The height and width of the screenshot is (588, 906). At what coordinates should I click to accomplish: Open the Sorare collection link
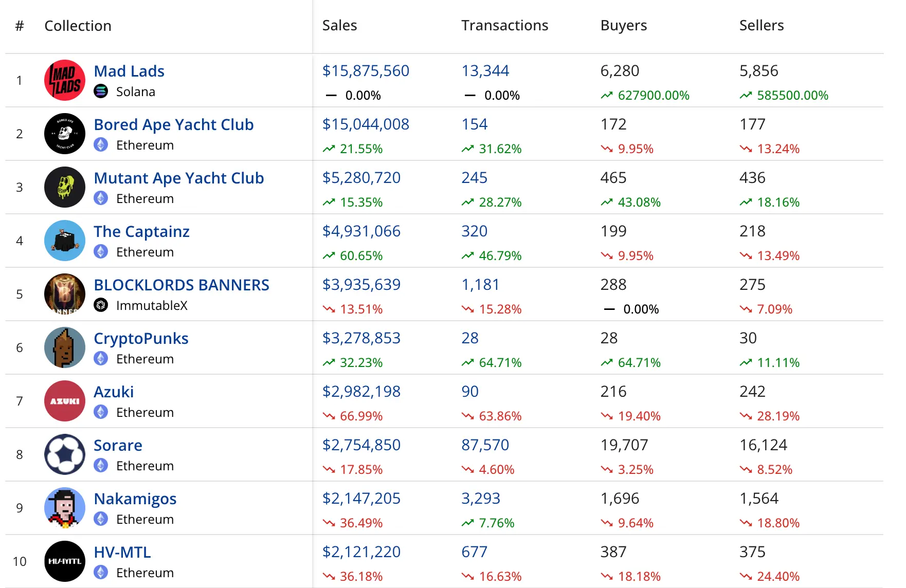click(x=118, y=445)
